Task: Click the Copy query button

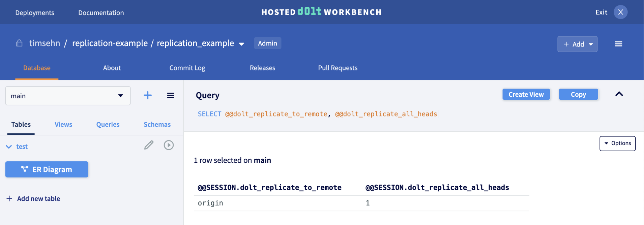Action: click(578, 94)
